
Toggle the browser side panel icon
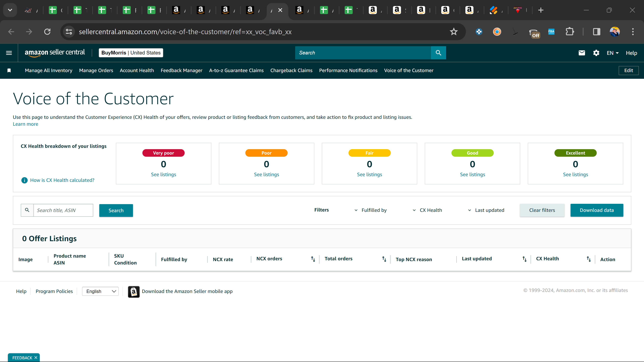coord(597,32)
